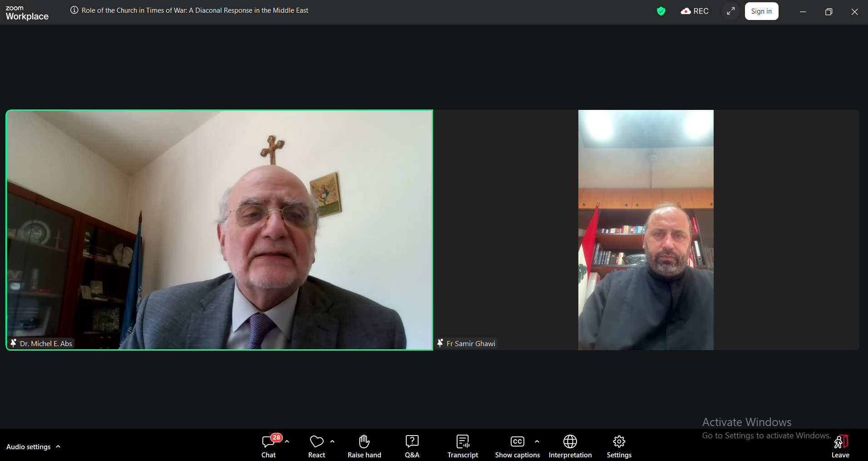
Task: Select Dr. Michel E. Abs video tile
Action: 219,230
